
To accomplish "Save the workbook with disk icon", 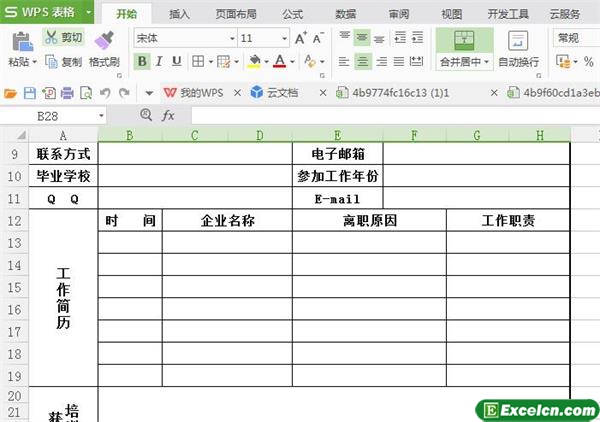I will (30, 93).
